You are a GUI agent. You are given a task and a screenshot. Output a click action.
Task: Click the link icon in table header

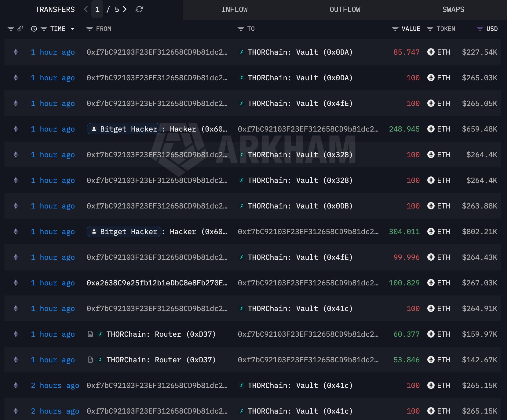[20, 29]
